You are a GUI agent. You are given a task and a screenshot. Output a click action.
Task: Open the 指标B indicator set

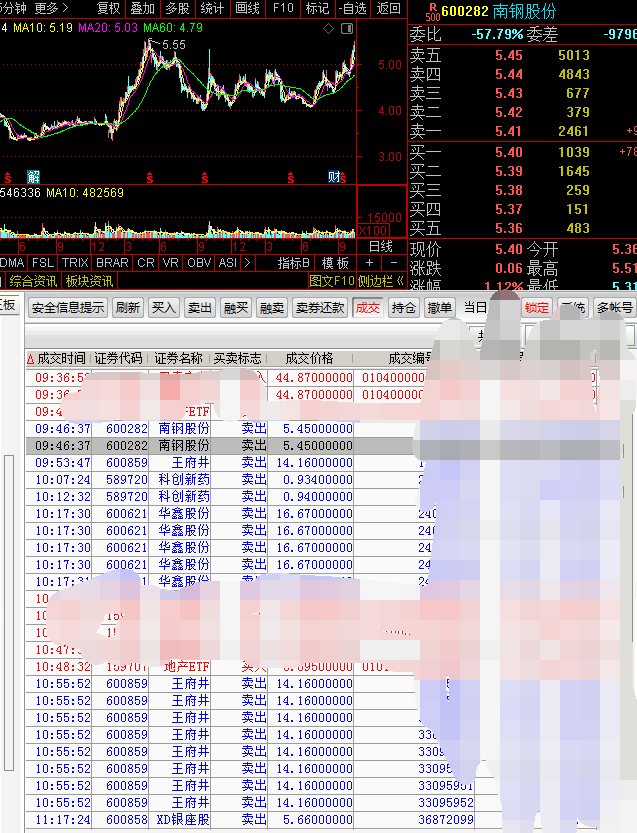click(x=293, y=263)
